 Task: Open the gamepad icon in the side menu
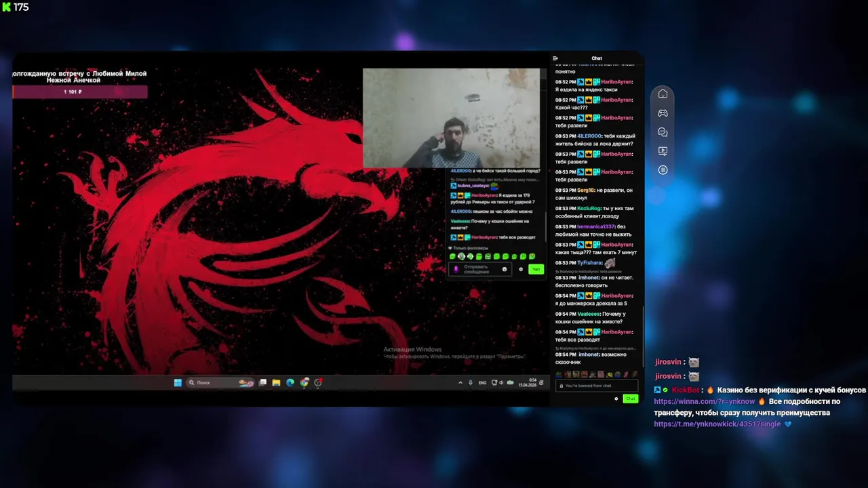(x=663, y=113)
